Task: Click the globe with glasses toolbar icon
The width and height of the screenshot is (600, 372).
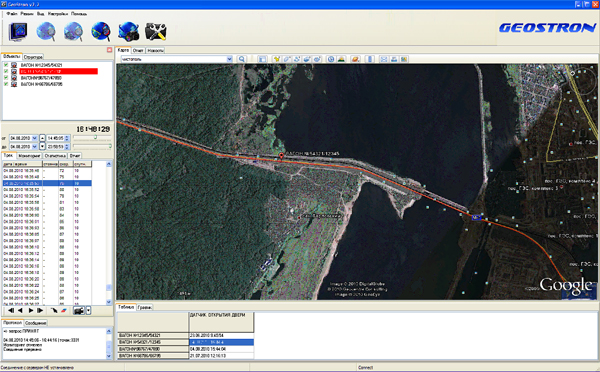Action: 101,31
